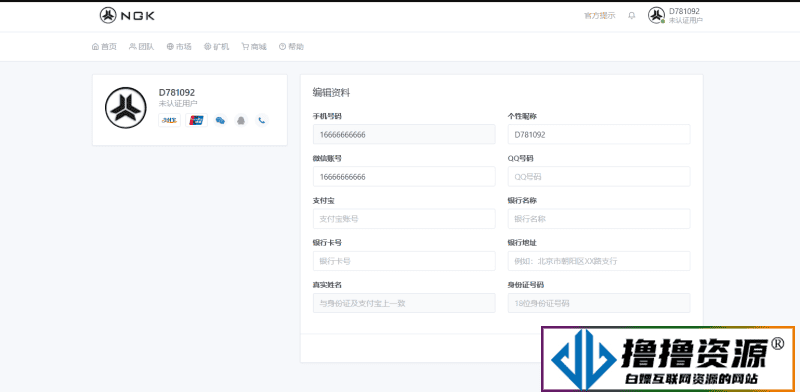Focus the 银行卡号 input field
Viewport: 800px width, 392px height.
(x=404, y=261)
